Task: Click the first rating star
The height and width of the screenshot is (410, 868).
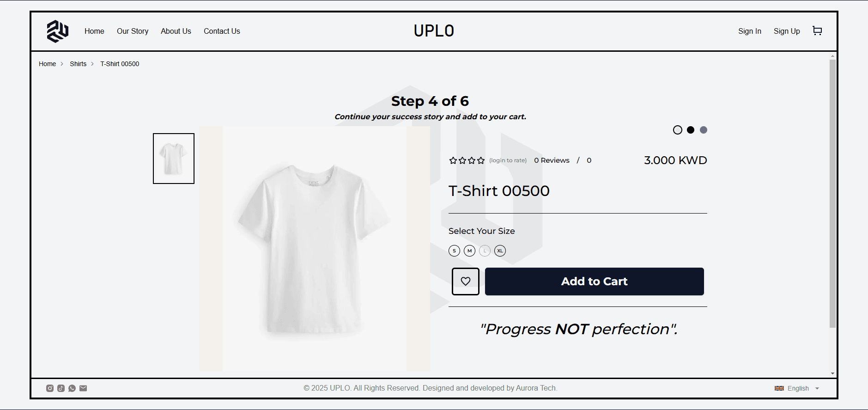Action: pyautogui.click(x=453, y=160)
